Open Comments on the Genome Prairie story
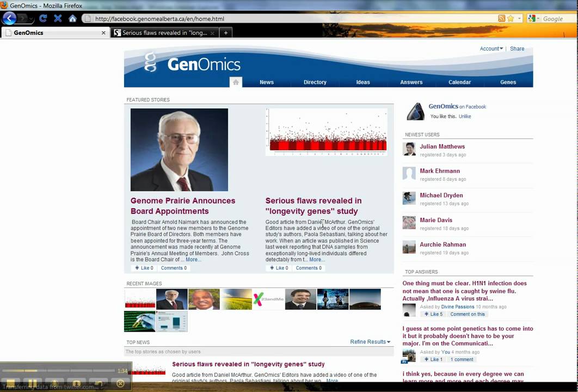 174,268
